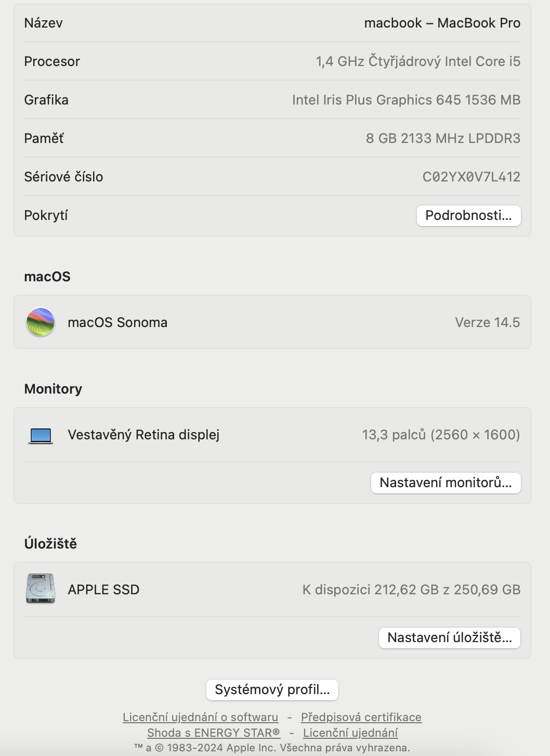Open the Podrobnosti… coverage details

(468, 216)
